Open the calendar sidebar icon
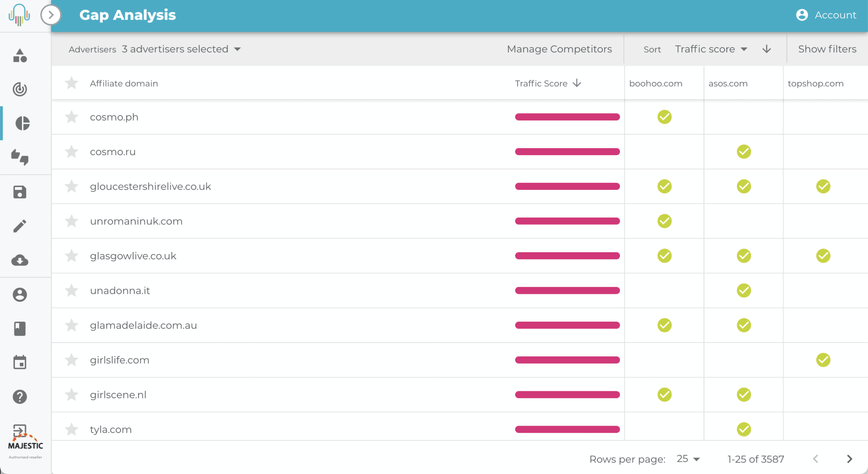Viewport: 868px width, 474px height. coord(20,362)
